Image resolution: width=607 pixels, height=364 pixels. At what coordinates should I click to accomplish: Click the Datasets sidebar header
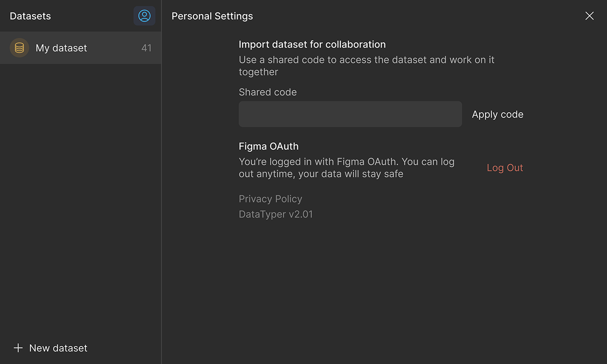(x=30, y=16)
